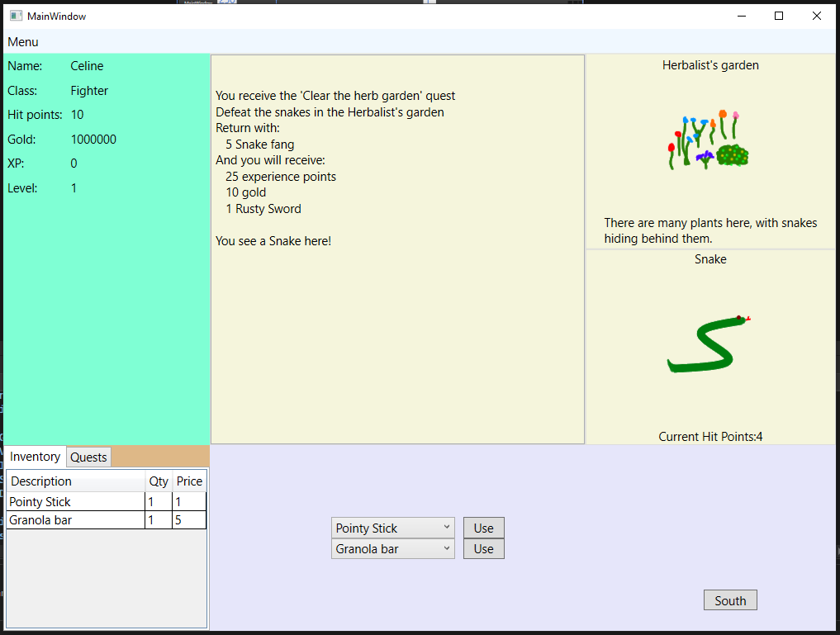The width and height of the screenshot is (840, 635).
Task: Click the class value Fighter
Action: [89, 91]
